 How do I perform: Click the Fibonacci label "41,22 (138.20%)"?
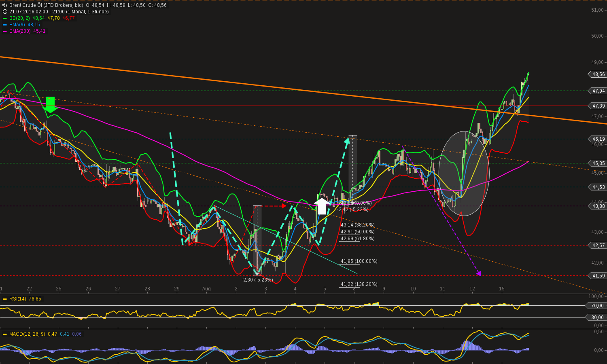click(359, 284)
